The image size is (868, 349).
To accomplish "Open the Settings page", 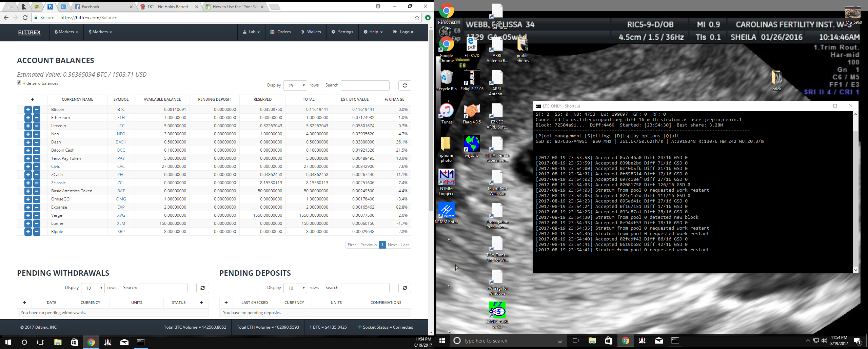I will 342,32.
